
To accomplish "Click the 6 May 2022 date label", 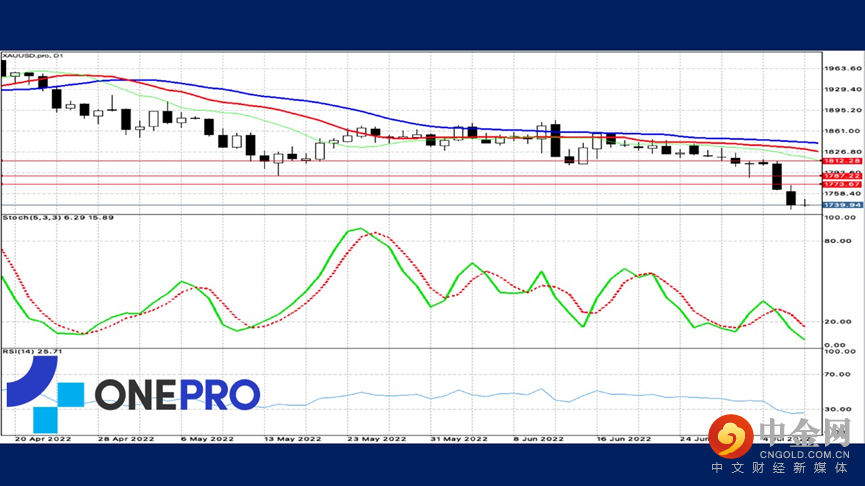I will [x=207, y=439].
